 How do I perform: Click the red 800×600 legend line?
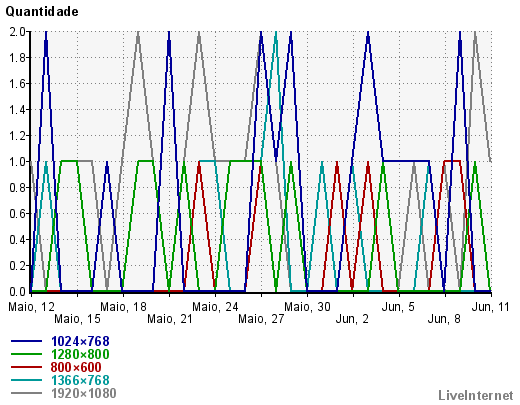pyautogui.click(x=26, y=367)
